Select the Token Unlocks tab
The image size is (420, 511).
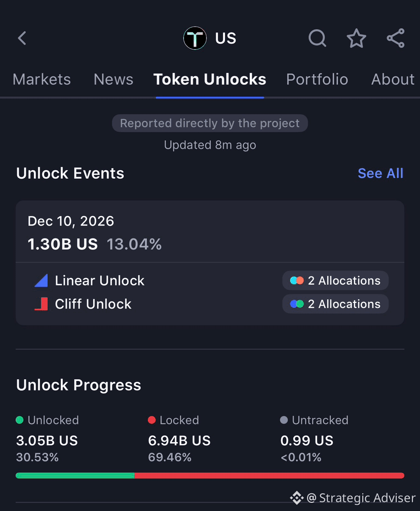[210, 79]
